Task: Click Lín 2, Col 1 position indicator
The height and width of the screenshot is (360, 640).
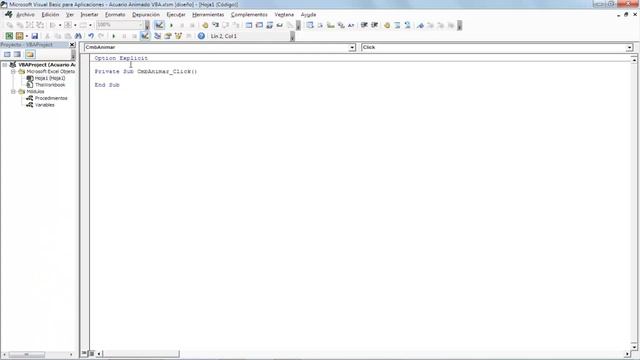Action: (x=223, y=36)
